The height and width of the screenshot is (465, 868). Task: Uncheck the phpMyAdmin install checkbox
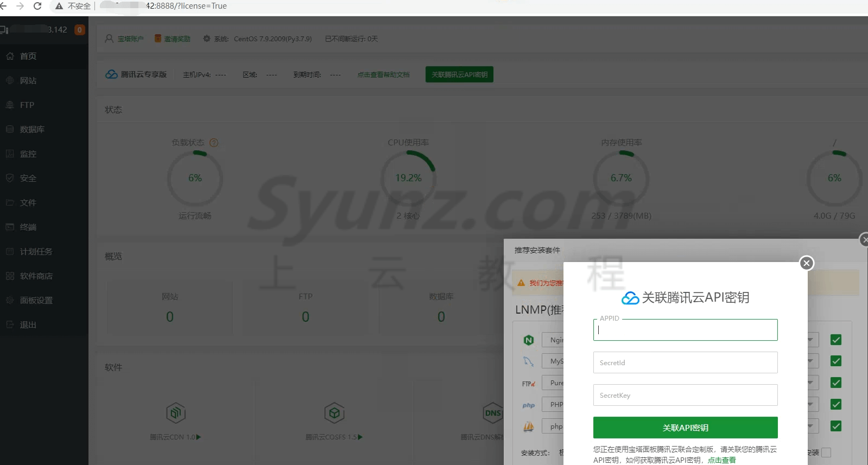pyautogui.click(x=836, y=426)
